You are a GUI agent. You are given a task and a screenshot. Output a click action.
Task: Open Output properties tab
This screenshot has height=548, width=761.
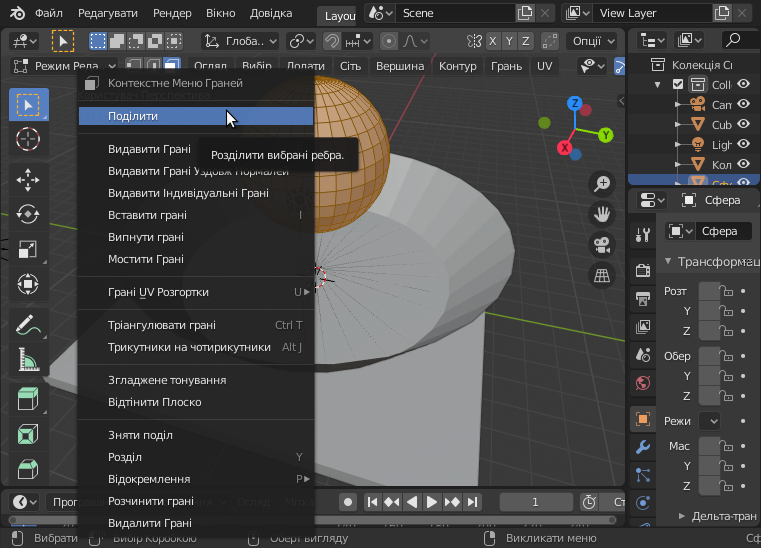click(643, 299)
